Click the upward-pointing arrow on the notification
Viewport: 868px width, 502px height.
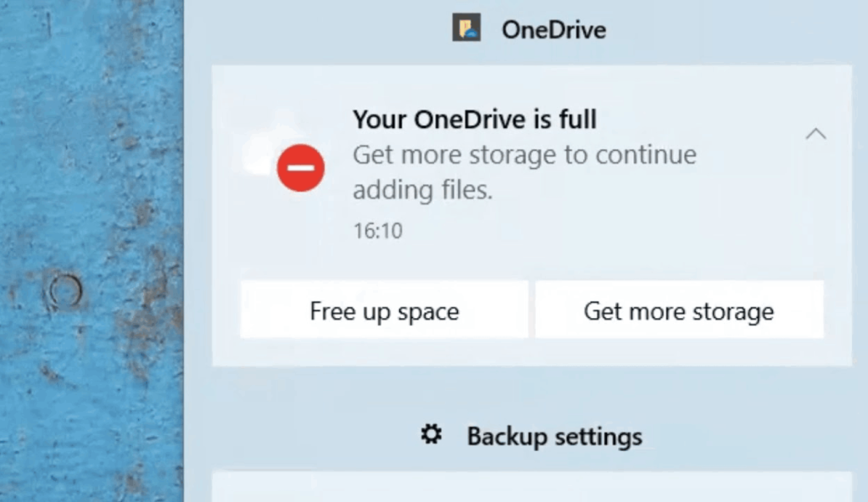coord(815,133)
